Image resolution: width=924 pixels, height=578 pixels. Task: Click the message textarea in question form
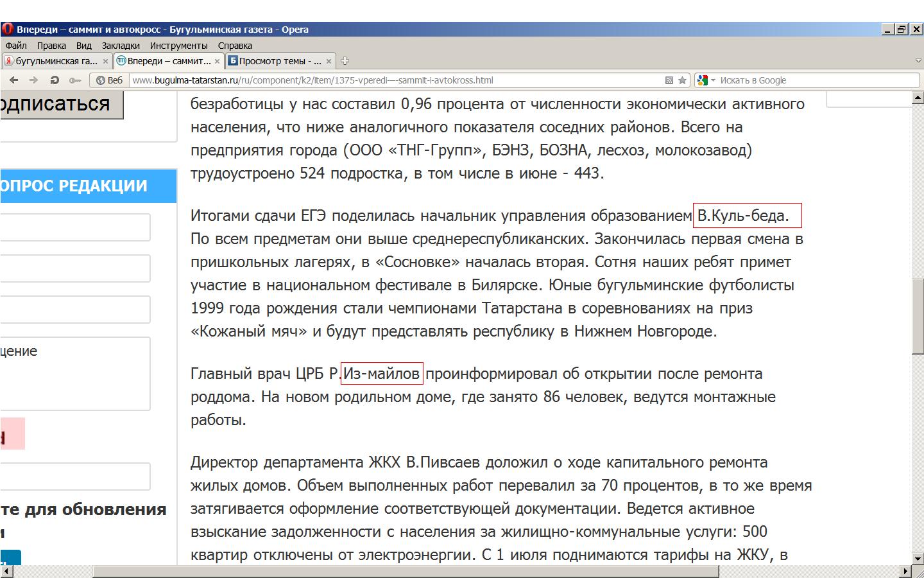click(75, 374)
